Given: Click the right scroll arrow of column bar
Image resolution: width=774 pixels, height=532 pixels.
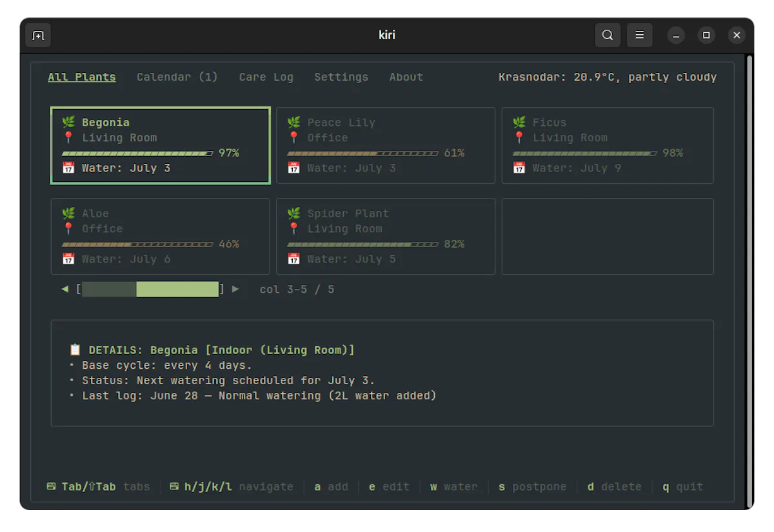Looking at the screenshot, I should coord(235,290).
